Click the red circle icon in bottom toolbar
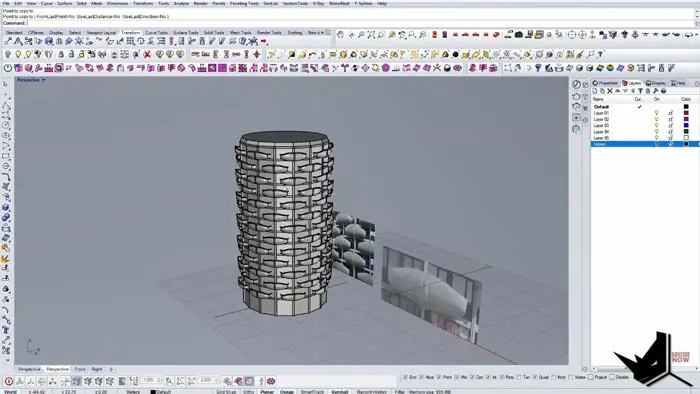The height and width of the screenshot is (394, 700). click(x=8, y=381)
